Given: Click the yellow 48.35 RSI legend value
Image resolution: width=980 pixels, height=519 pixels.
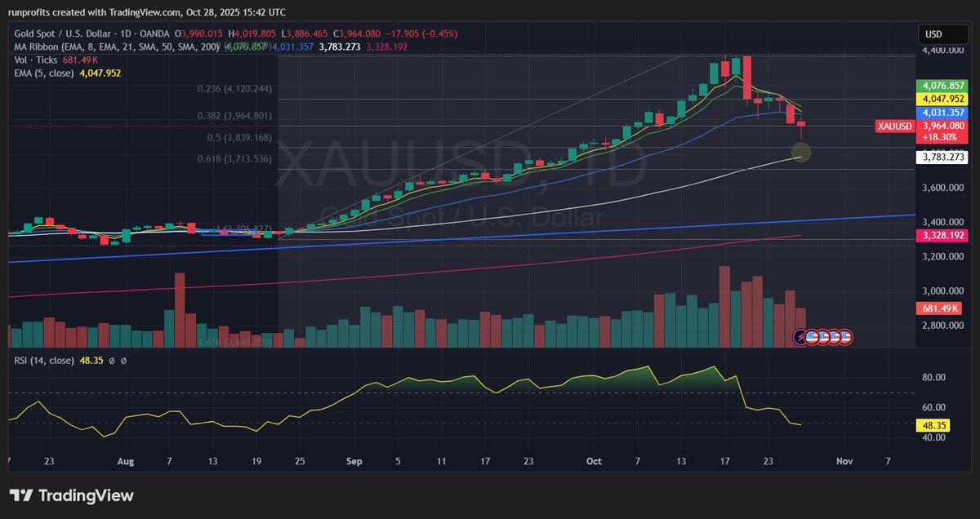Looking at the screenshot, I should click(x=91, y=360).
